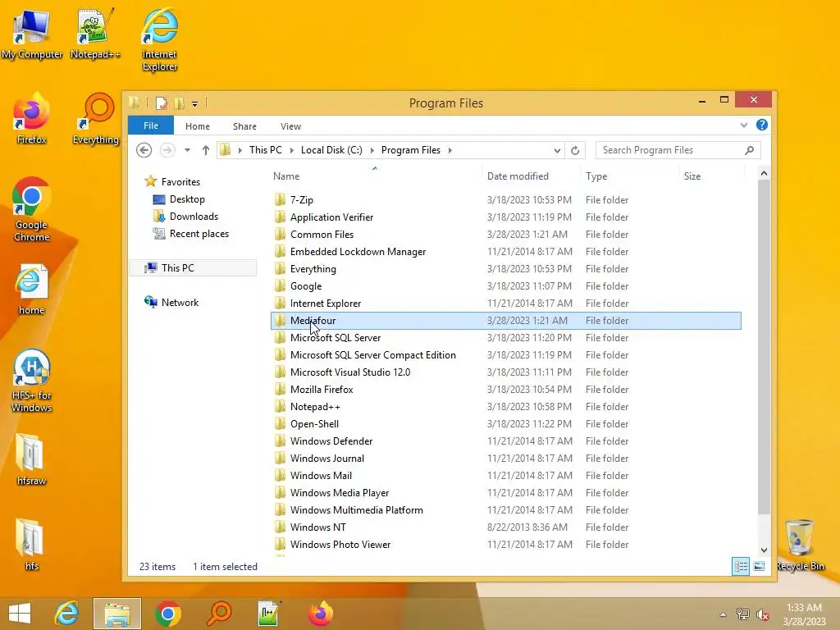Launch Chrome from the taskbar
The height and width of the screenshot is (630, 840).
[167, 614]
